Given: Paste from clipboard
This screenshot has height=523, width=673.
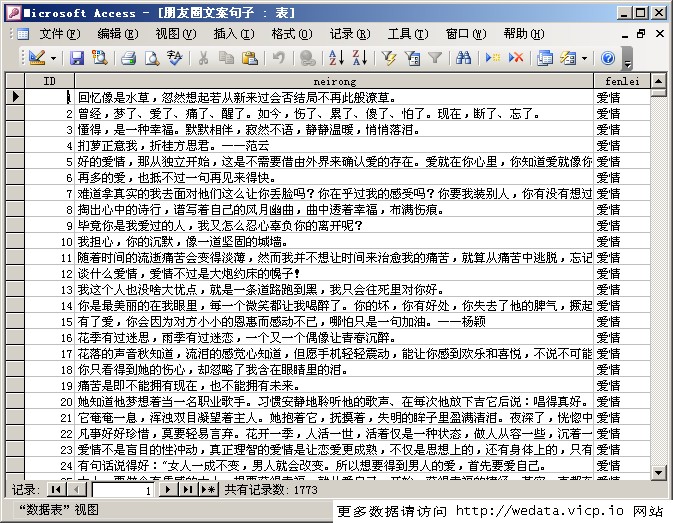Looking at the screenshot, I should [250, 57].
